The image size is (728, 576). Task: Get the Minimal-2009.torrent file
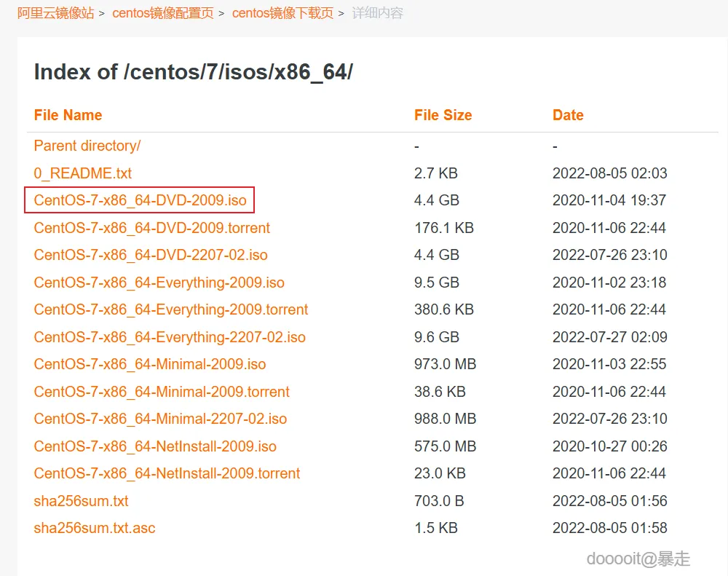(162, 392)
